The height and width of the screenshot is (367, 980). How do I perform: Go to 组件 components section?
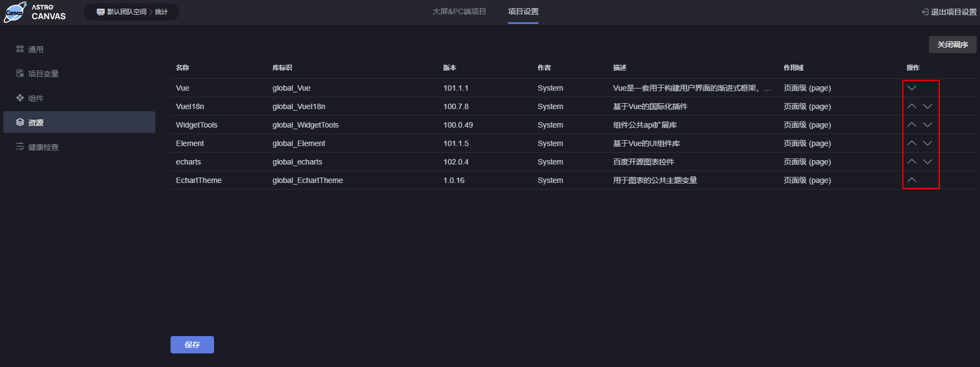[x=36, y=98]
